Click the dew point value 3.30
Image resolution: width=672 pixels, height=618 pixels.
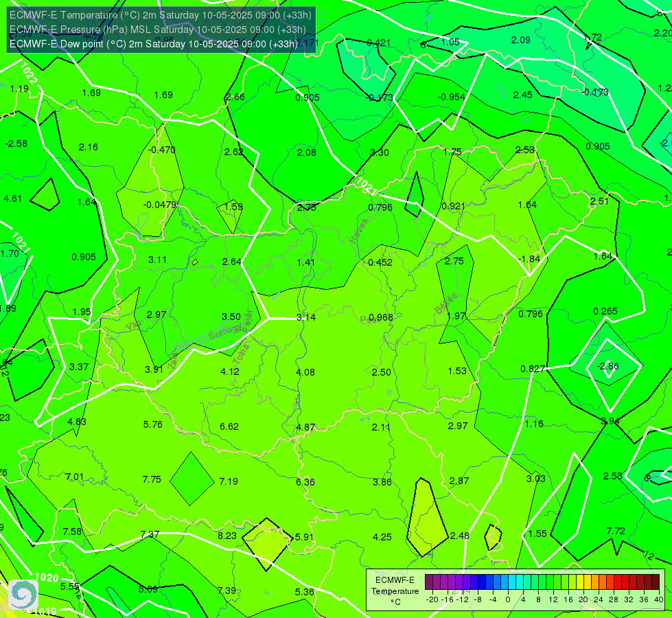tap(380, 152)
